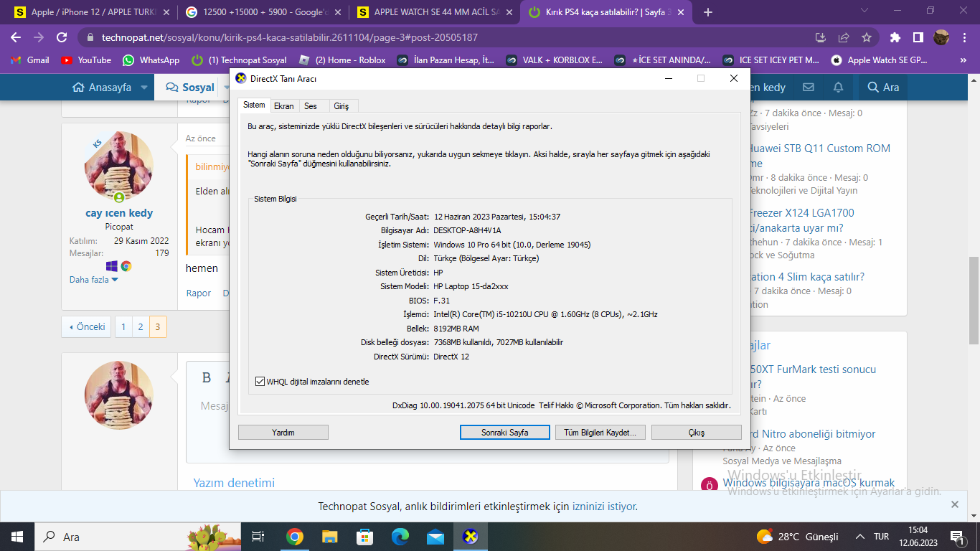The width and height of the screenshot is (980, 551).
Task: Switch to the 12500 +15000 + 5900 Google tab
Action: 263,12
